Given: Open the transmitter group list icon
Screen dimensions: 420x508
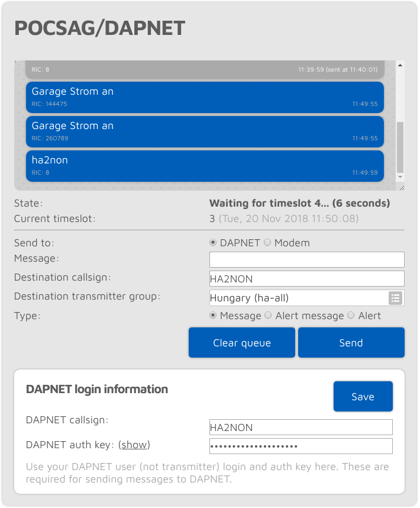Looking at the screenshot, I should [395, 297].
